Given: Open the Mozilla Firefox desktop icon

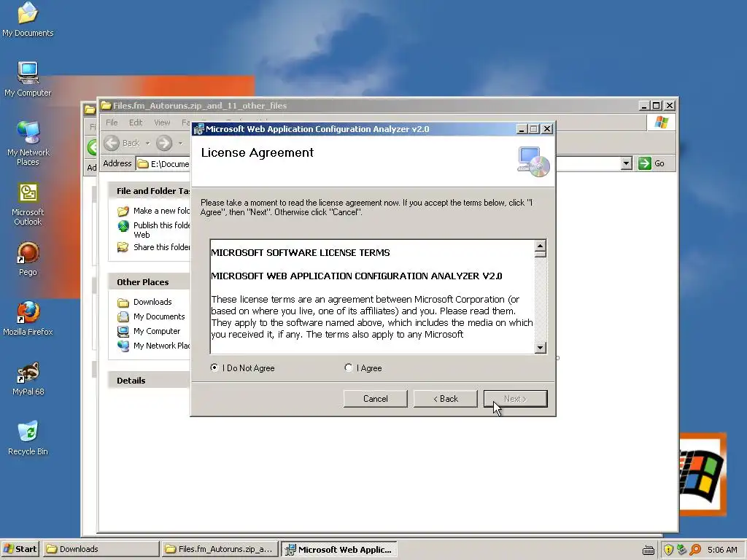Looking at the screenshot, I should coord(28,318).
